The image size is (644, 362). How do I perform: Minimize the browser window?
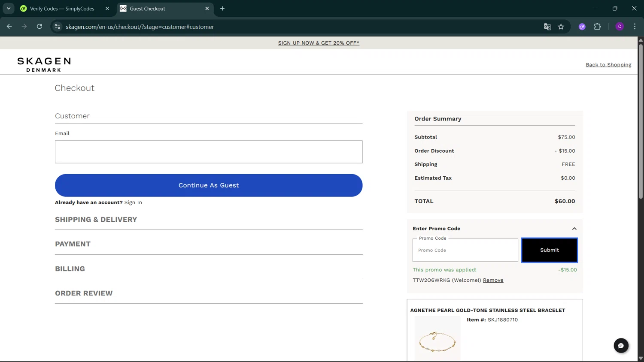[596, 8]
